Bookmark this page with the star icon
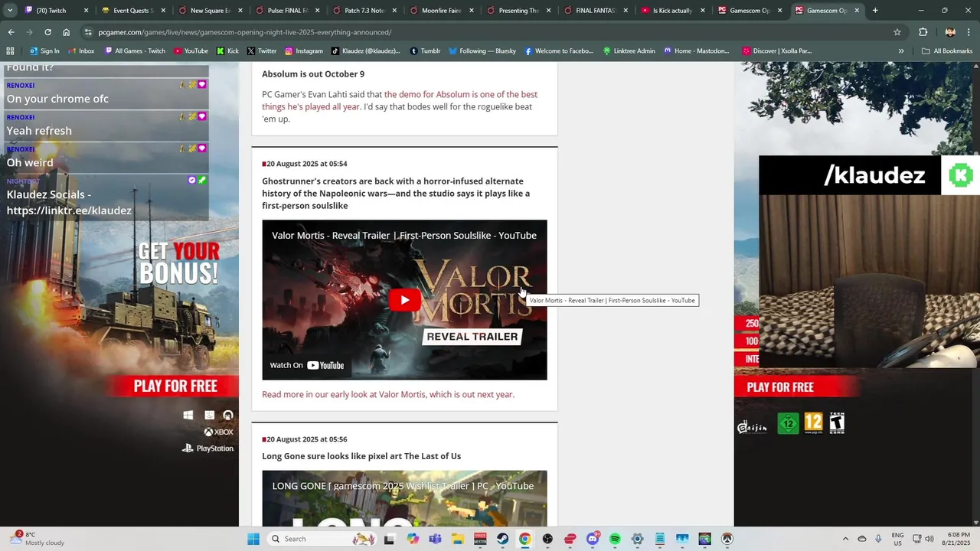Screen dimensions: 980x551 897,32
